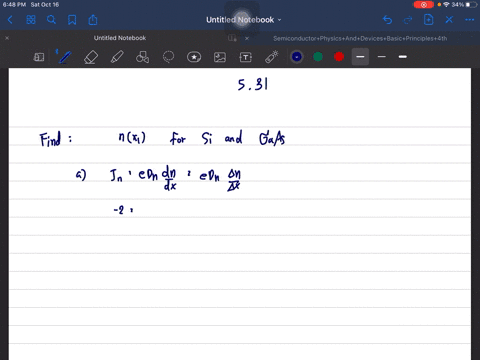Choose the red pen color
Viewport: 480px width, 360px height.
coord(339,57)
